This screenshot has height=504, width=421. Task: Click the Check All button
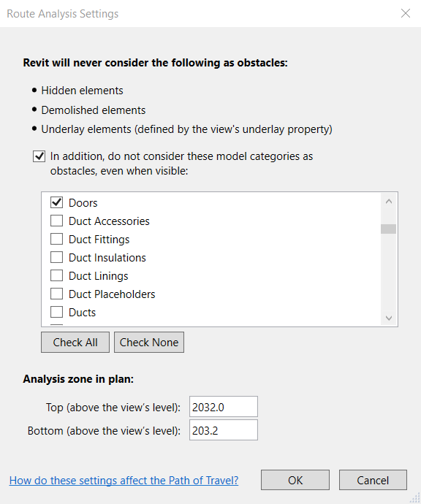click(75, 343)
